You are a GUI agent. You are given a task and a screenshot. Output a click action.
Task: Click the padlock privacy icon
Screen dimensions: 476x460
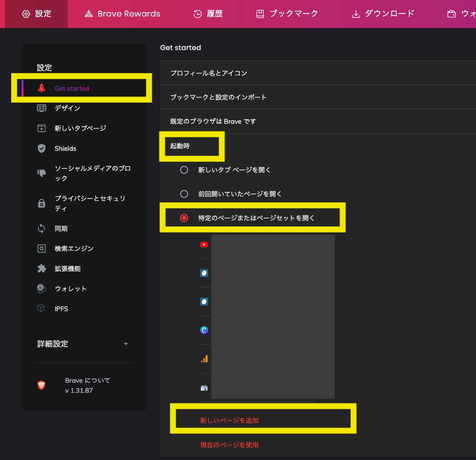coord(42,203)
